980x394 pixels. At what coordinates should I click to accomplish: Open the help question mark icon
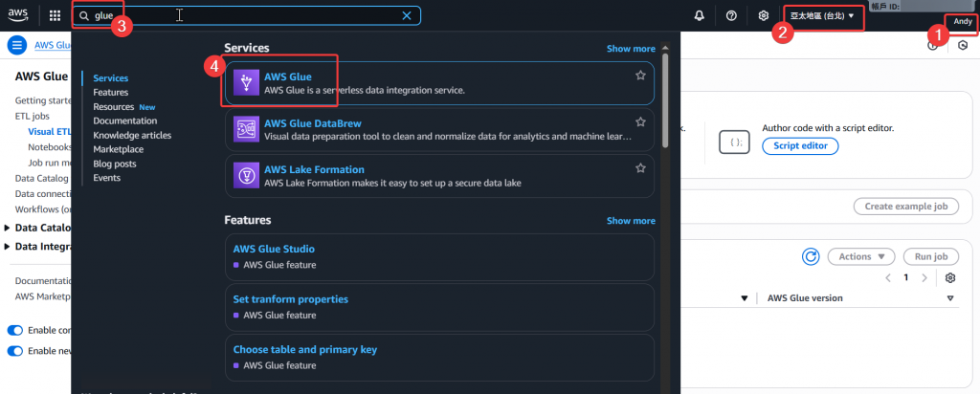pos(731,15)
